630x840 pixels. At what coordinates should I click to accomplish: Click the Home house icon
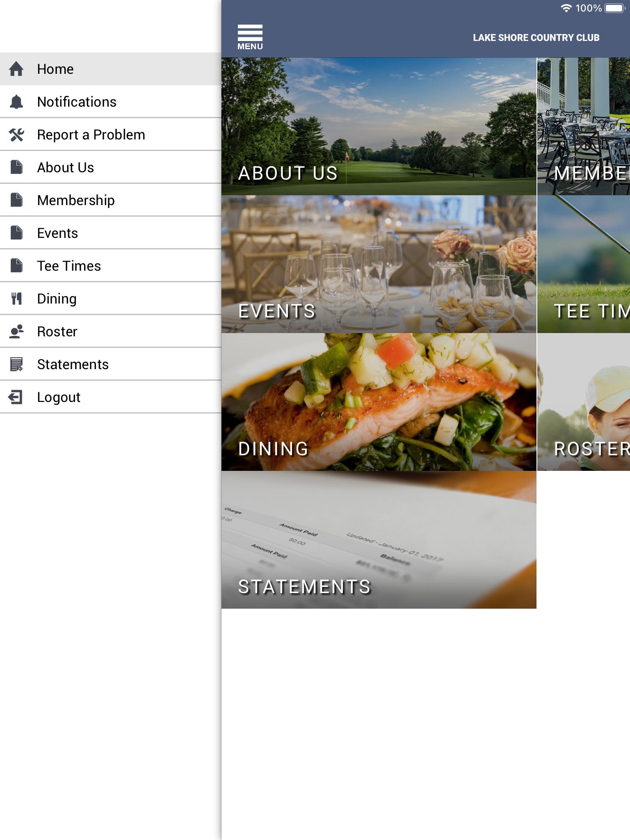click(16, 69)
